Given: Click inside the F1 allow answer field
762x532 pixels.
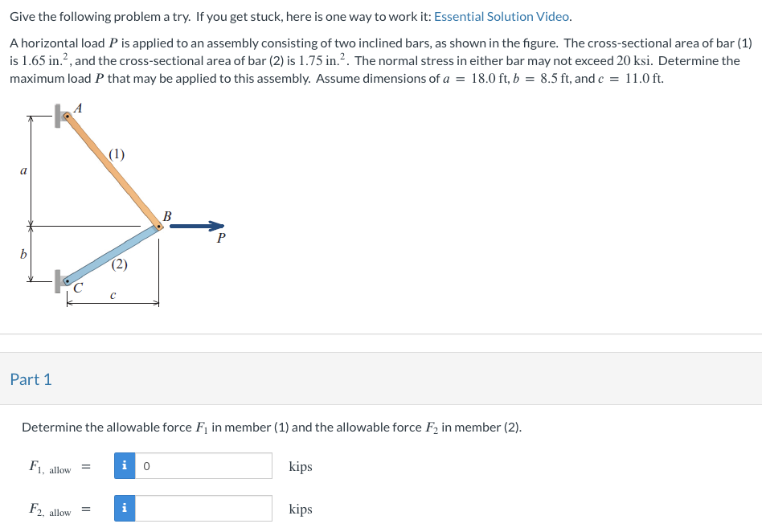Looking at the screenshot, I should [x=201, y=466].
